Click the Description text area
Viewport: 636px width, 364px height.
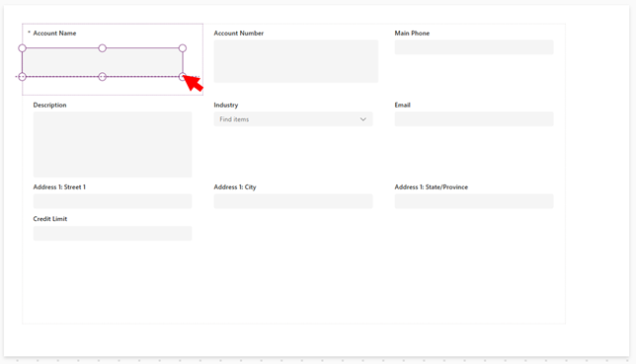click(113, 144)
